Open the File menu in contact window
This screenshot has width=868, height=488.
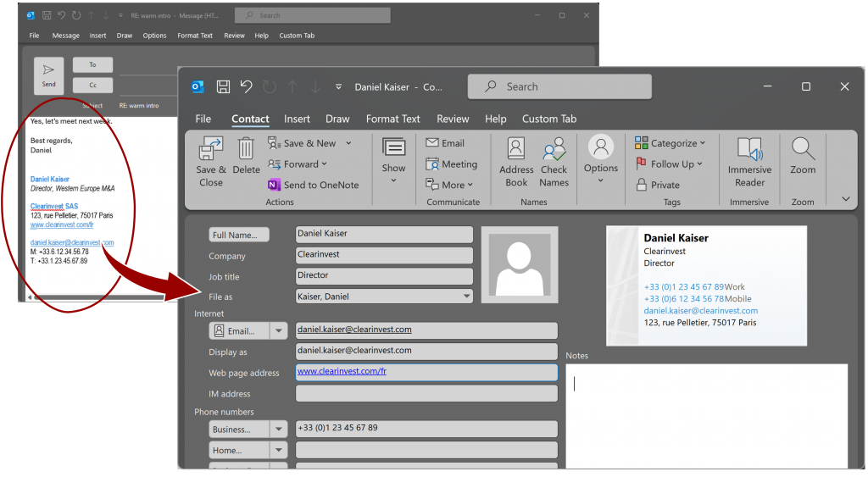coord(203,119)
